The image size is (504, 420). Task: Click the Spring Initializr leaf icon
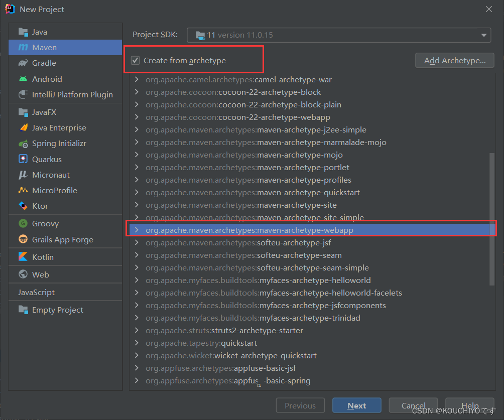pos(23,144)
